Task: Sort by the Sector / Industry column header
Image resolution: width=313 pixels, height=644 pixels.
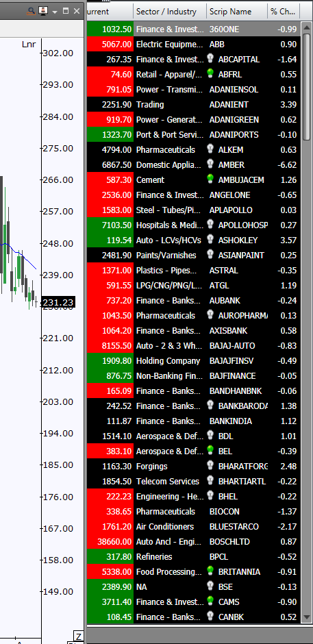Action: (x=170, y=12)
